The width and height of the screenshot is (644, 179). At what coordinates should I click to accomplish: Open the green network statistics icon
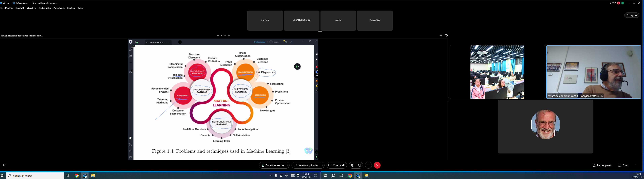tap(623, 3)
